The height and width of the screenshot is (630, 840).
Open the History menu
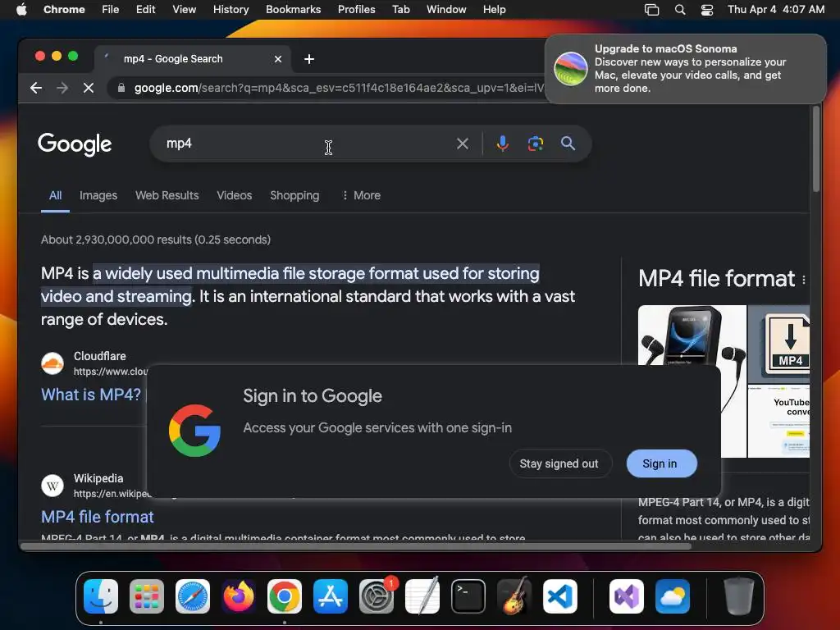click(x=231, y=10)
